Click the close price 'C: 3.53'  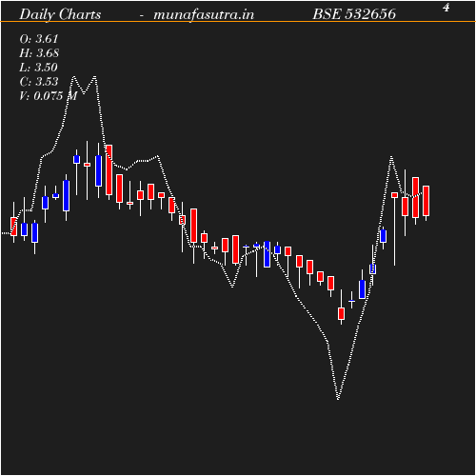point(39,82)
